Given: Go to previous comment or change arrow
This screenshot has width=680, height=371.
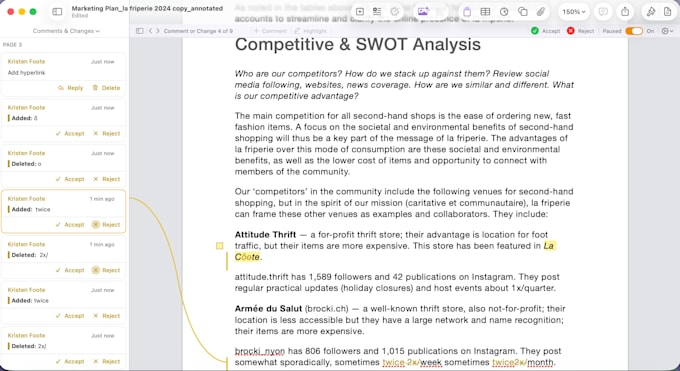Looking at the screenshot, I should click(x=150, y=31).
